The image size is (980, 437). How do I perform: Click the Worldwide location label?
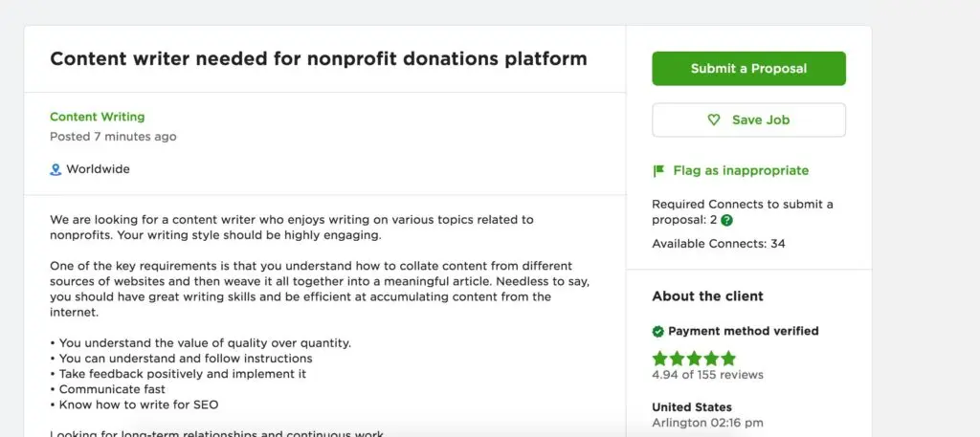(98, 169)
